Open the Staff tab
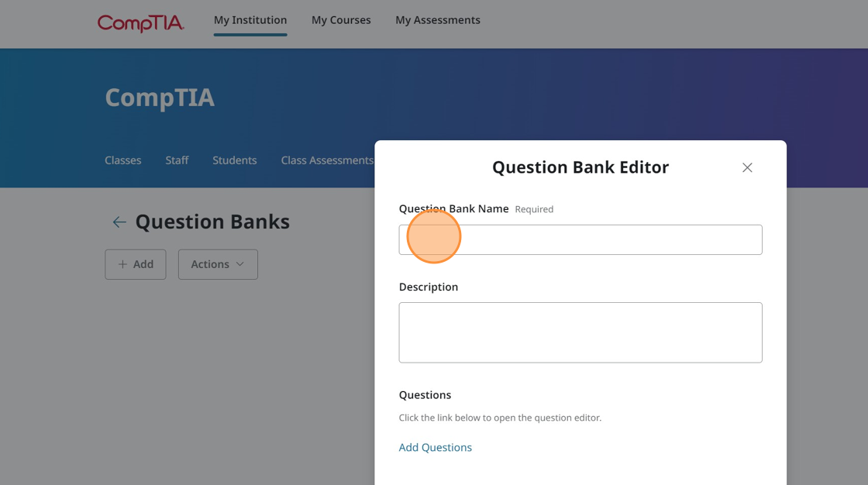This screenshot has width=868, height=485. [x=177, y=160]
